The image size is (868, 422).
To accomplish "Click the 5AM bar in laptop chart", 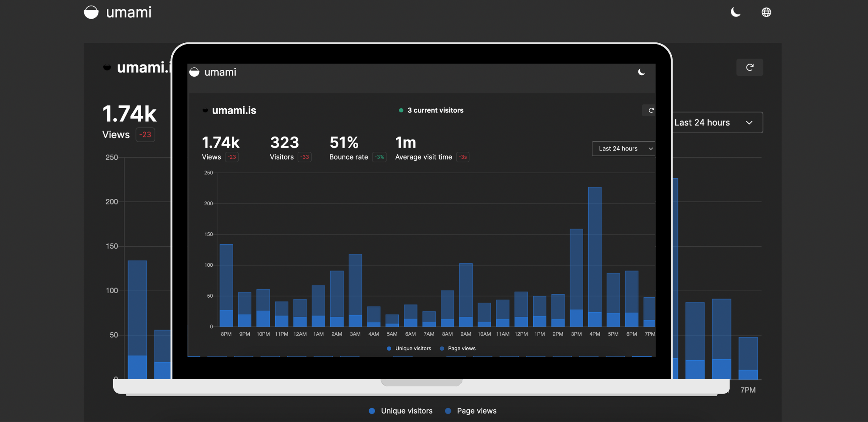I will [392, 321].
